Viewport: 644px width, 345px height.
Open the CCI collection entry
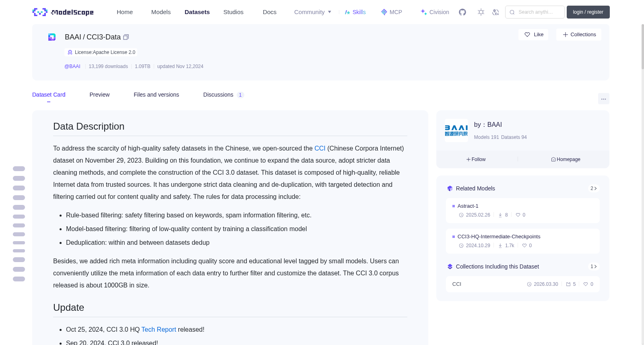[522, 284]
